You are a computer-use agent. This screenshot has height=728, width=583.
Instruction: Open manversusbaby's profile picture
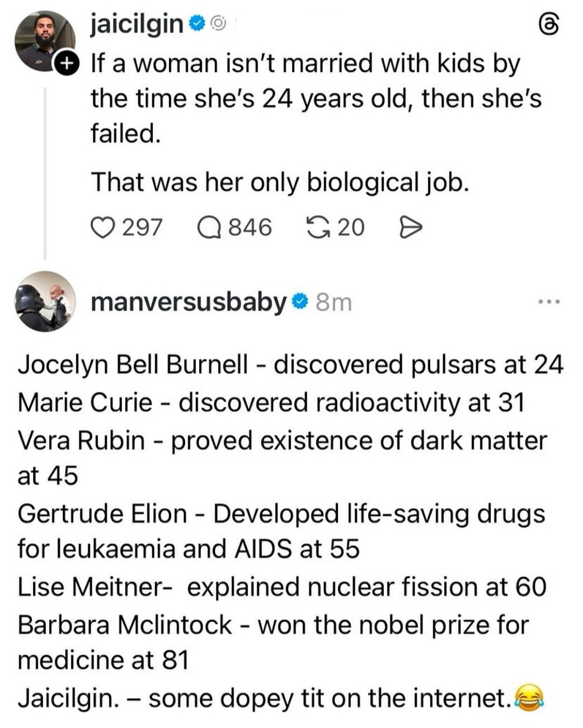[x=44, y=301]
